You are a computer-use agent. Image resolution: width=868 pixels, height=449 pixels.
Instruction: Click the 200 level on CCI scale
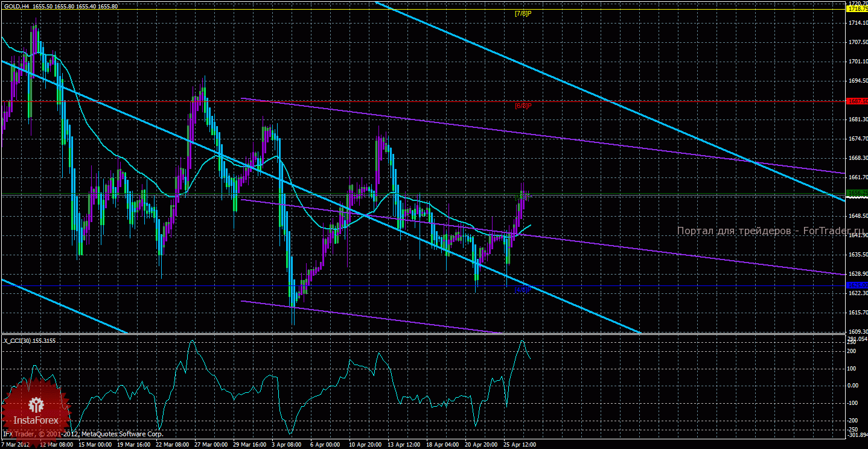coord(853,351)
